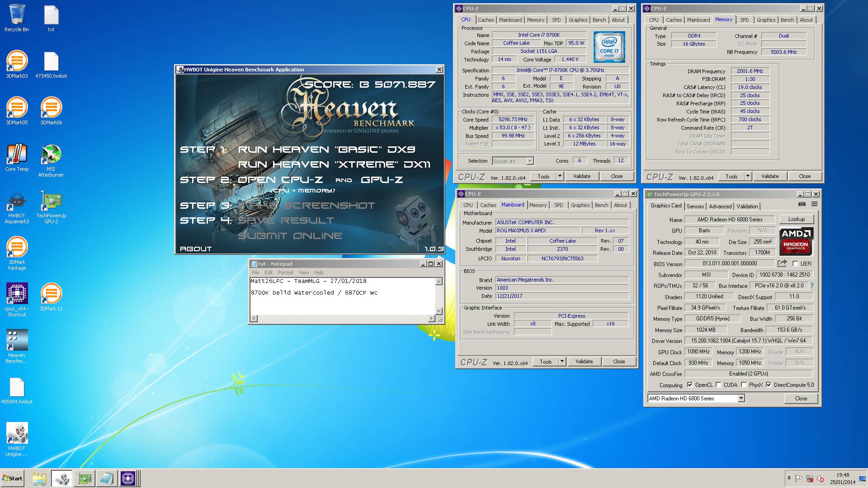Launch 3DMark 11 shortcut

(51, 297)
